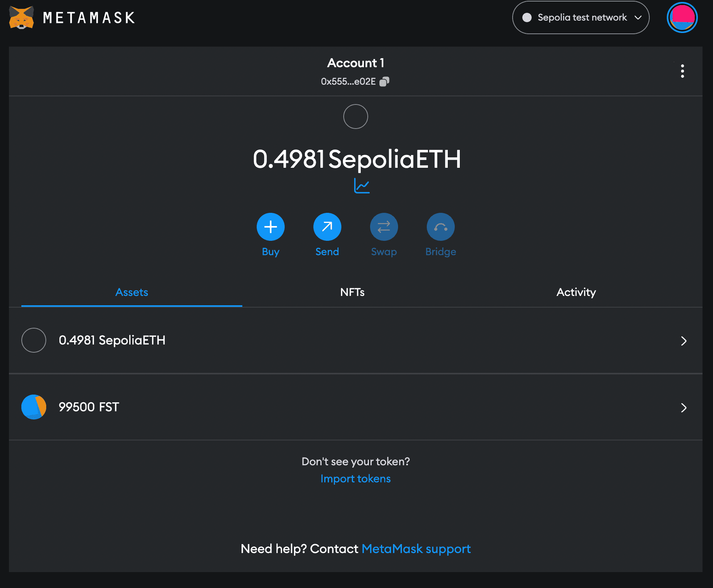Image resolution: width=713 pixels, height=588 pixels.
Task: Expand SepoliaETH row chevron
Action: coord(684,341)
